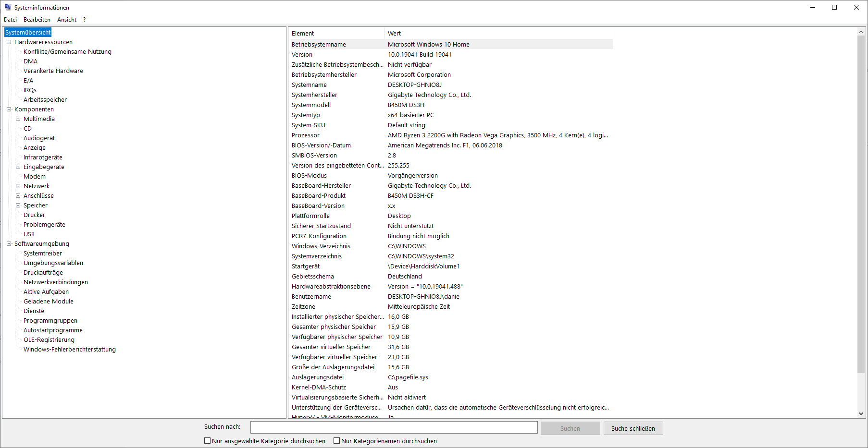
Task: Select the Sicherer Startzustand row
Action: 451,226
